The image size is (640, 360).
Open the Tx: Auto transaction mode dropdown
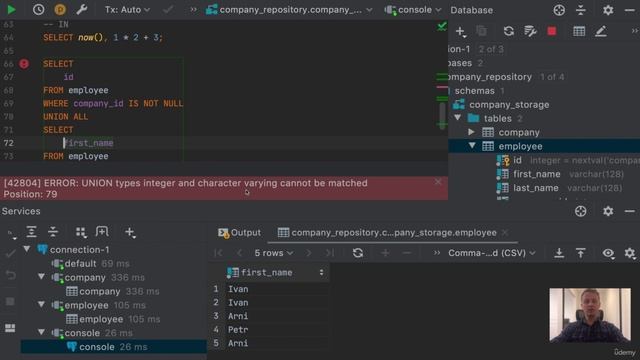(127, 9)
